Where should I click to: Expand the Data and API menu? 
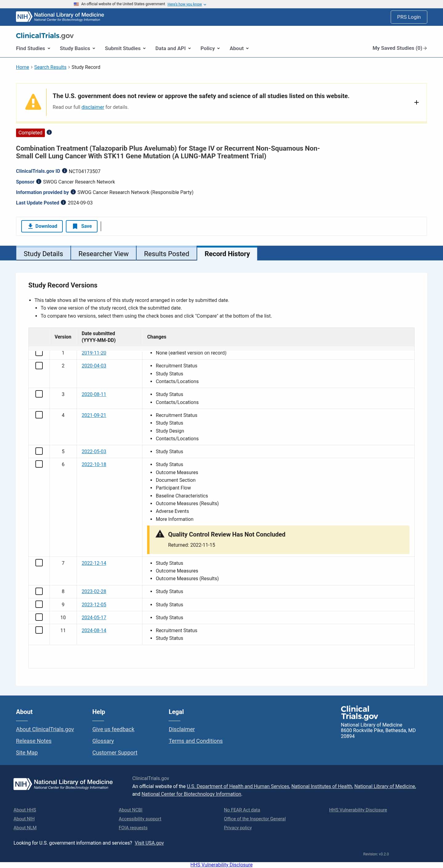[173, 48]
